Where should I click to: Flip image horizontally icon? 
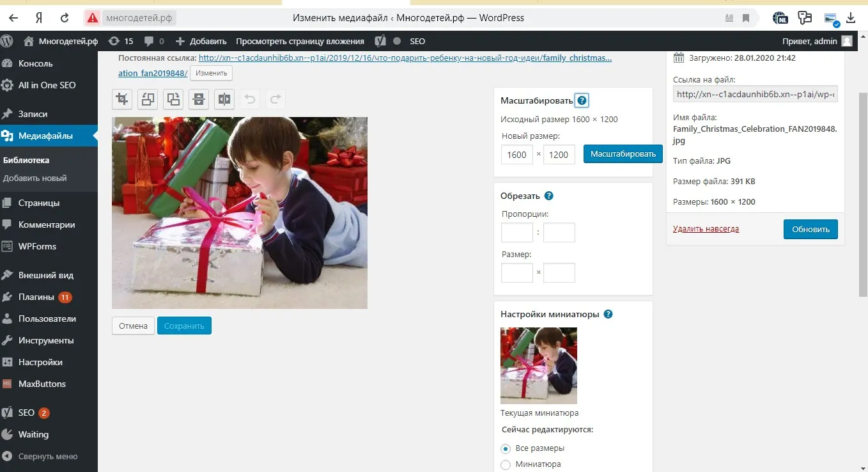point(224,99)
